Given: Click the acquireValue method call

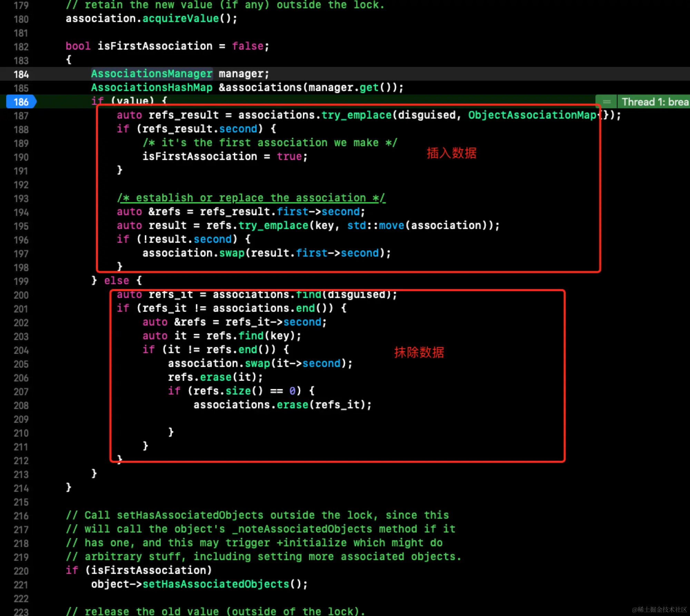Looking at the screenshot, I should [181, 18].
